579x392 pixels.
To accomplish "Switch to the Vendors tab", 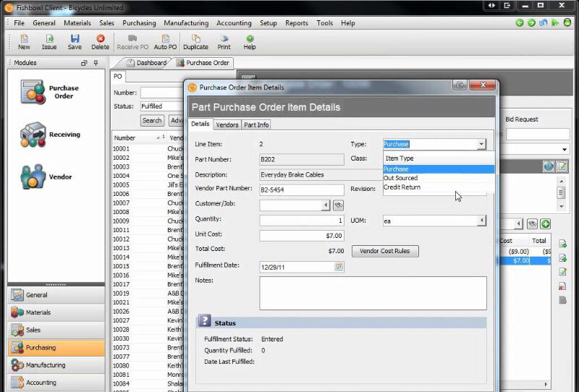I will (227, 125).
